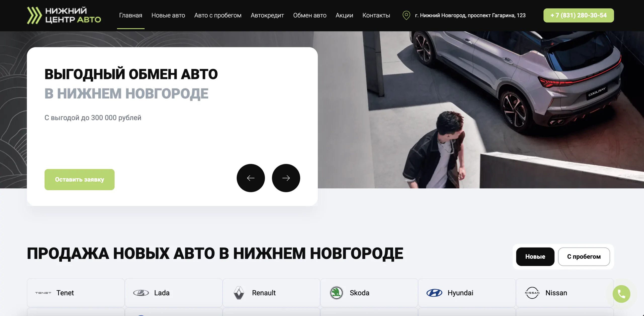Navigate to Обмен авто page
This screenshot has width=644, height=316.
(x=310, y=15)
